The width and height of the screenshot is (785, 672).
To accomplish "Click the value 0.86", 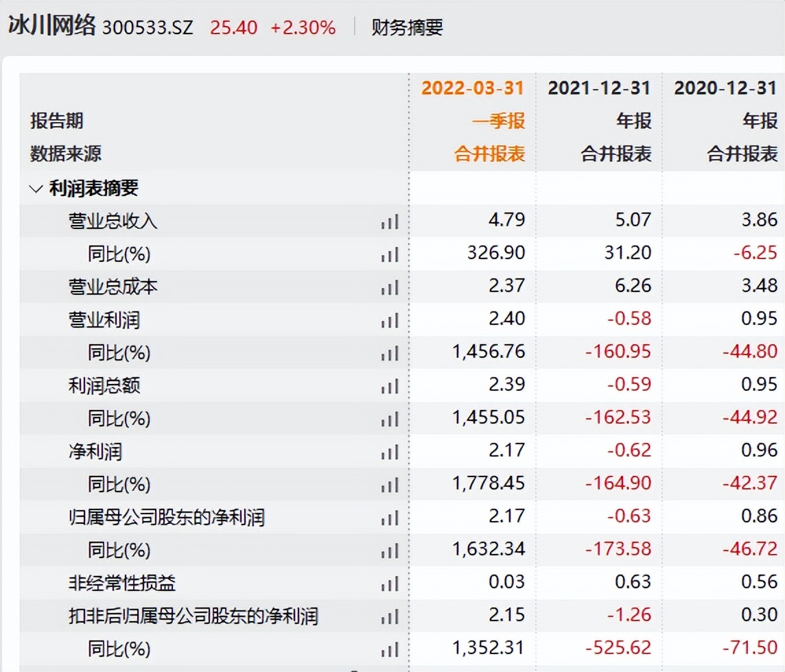I will click(x=760, y=516).
